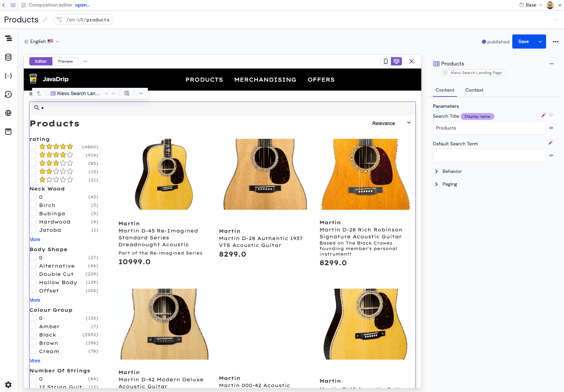Click the Klevu Search Landing Page chip

(x=473, y=73)
